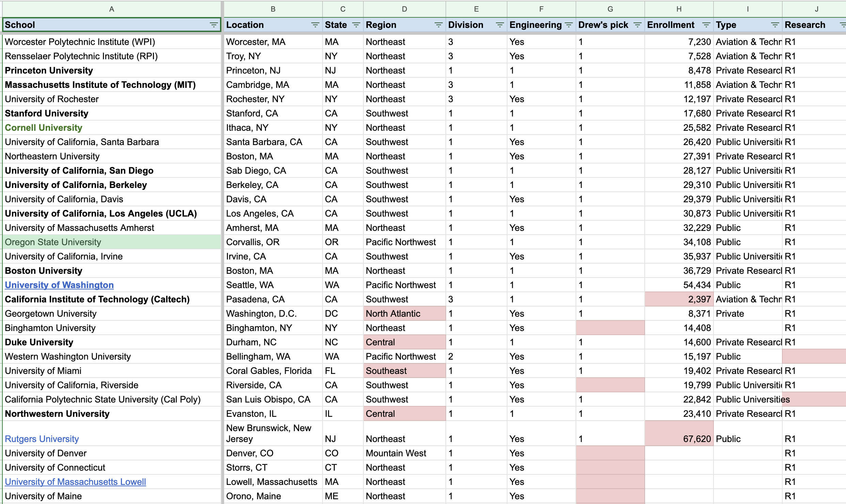
Task: Select column D header
Action: [x=405, y=9]
